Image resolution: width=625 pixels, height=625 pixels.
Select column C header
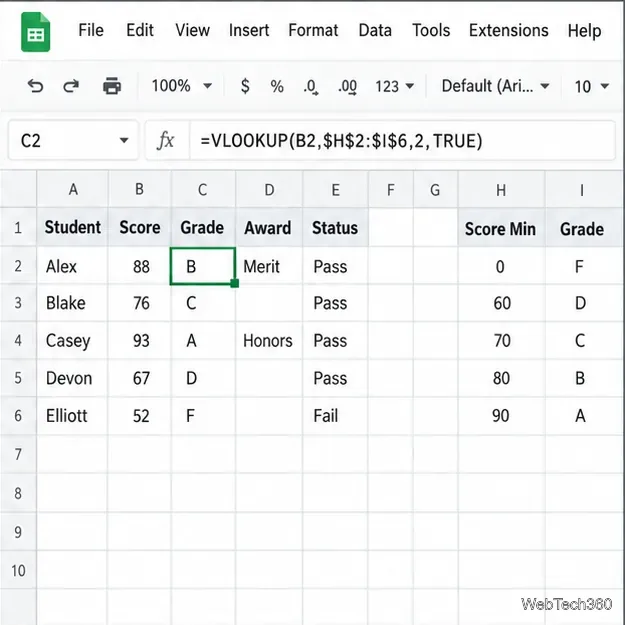[203, 189]
